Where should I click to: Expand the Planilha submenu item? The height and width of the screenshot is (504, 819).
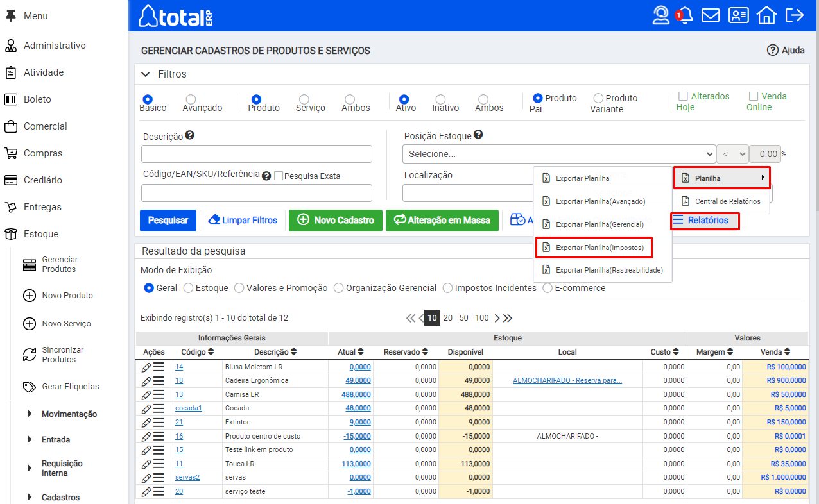(x=721, y=178)
